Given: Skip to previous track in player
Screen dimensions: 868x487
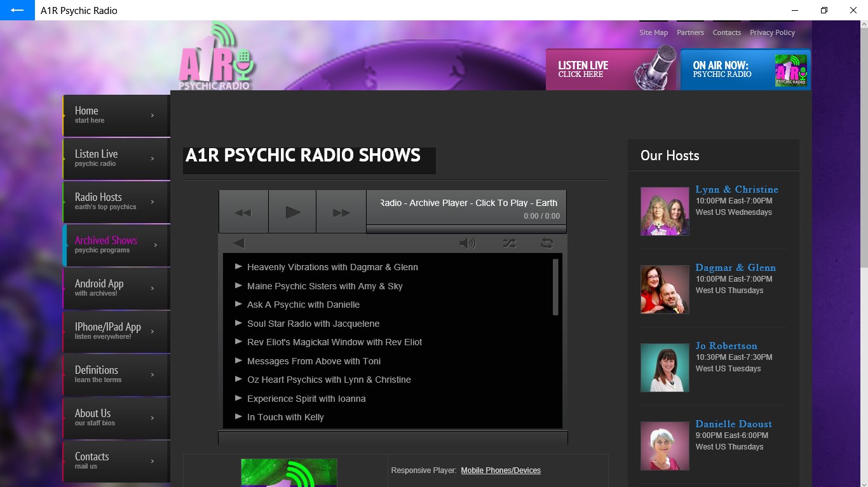Looking at the screenshot, I should click(243, 212).
